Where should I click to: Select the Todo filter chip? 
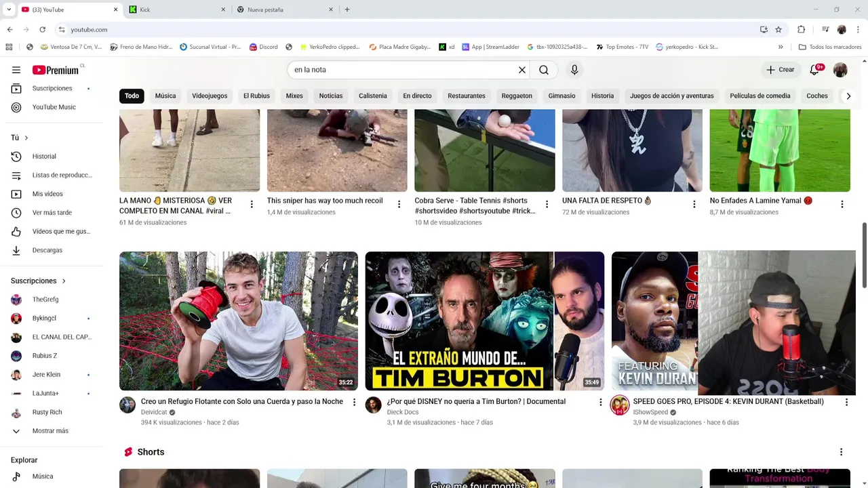132,96
